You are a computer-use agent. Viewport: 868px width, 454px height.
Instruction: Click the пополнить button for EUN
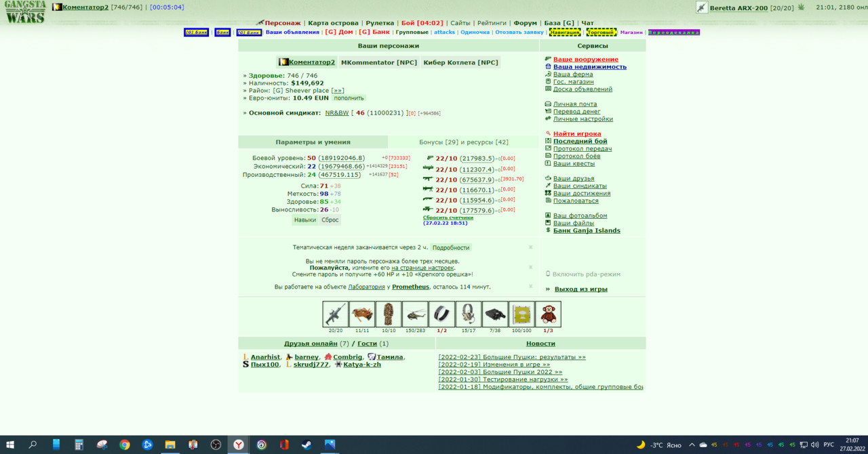click(x=349, y=98)
